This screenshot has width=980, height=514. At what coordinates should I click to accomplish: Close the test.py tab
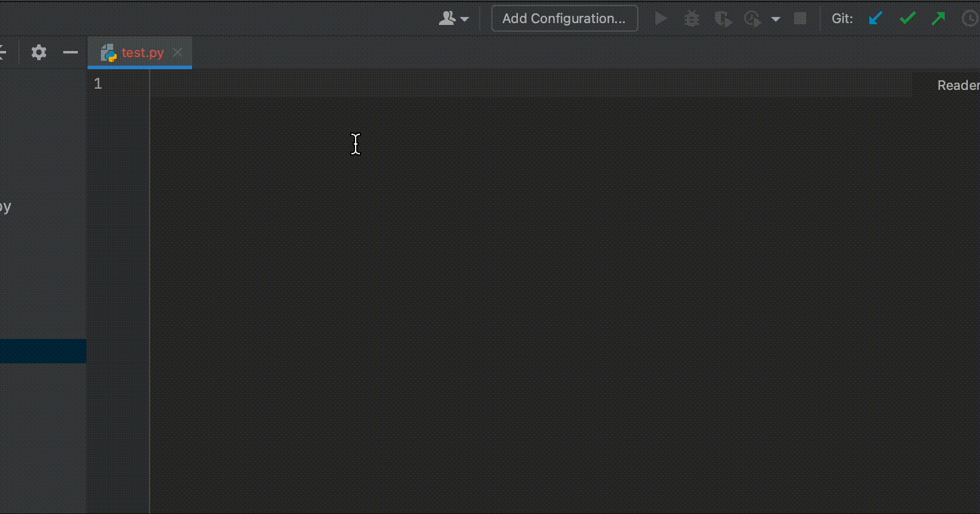click(178, 52)
